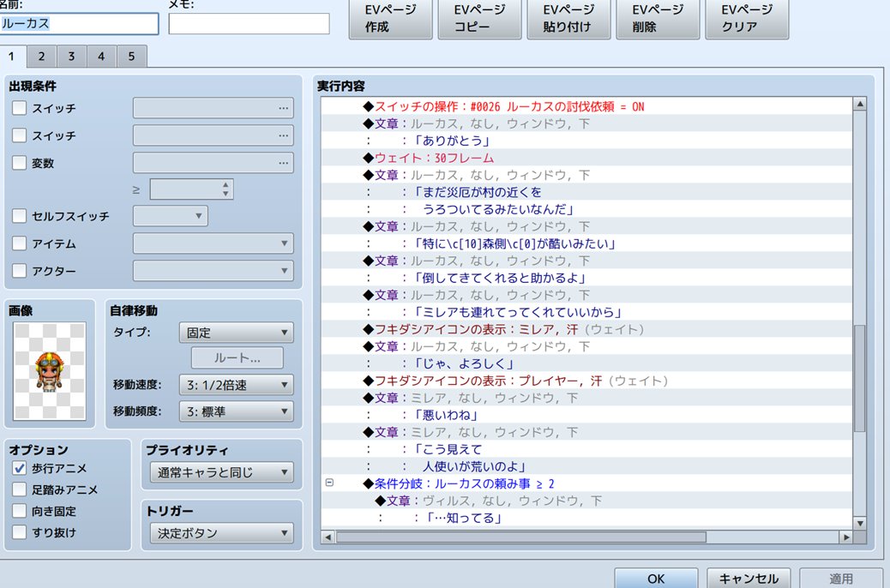Viewport: 890px width, 588px height.
Task: Enable the 変数 condition checkbox
Action: [x=20, y=163]
